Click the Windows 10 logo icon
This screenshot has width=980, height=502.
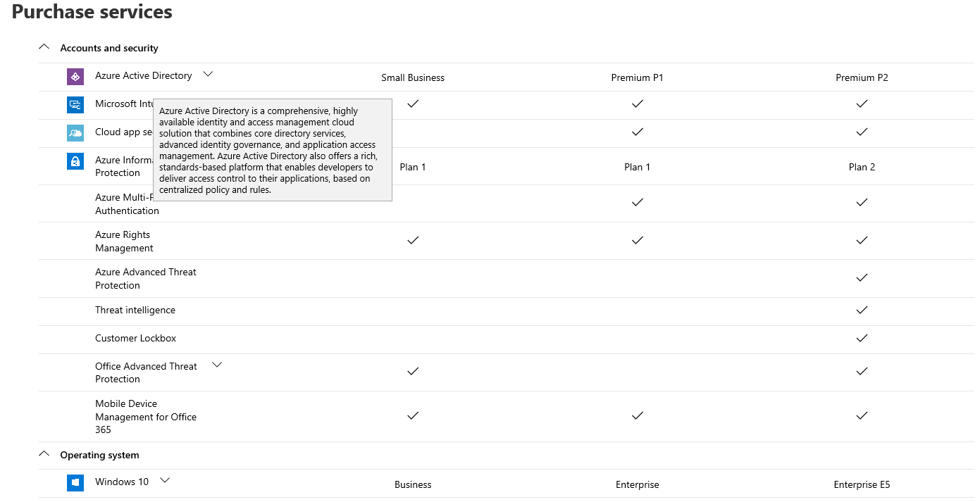point(75,482)
